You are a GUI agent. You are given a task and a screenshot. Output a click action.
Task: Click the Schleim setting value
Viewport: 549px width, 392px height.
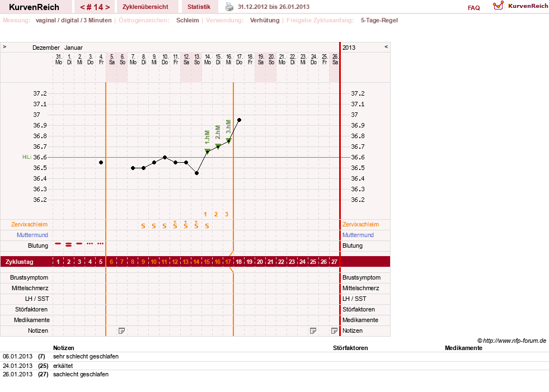point(187,20)
